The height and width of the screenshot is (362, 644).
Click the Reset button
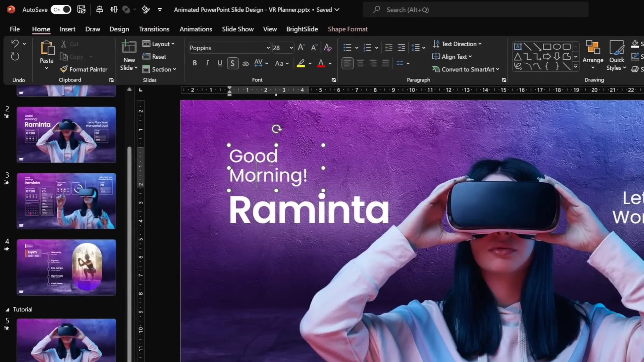154,57
